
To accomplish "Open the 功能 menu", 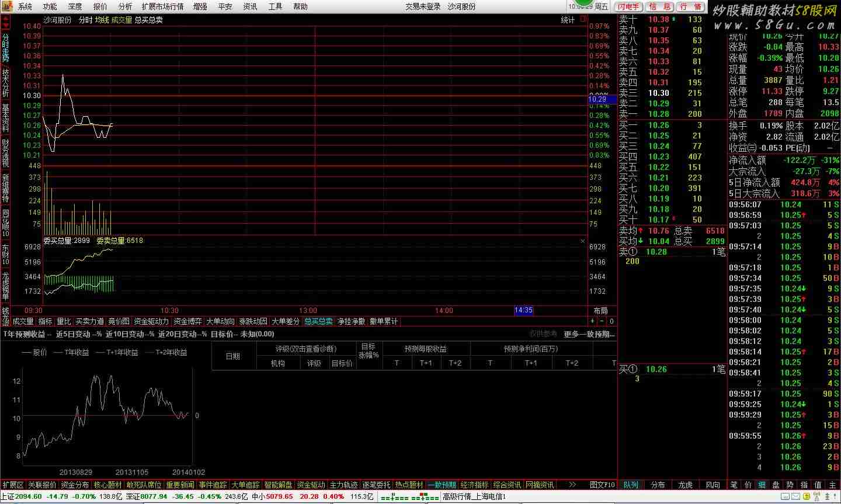I will (50, 6).
